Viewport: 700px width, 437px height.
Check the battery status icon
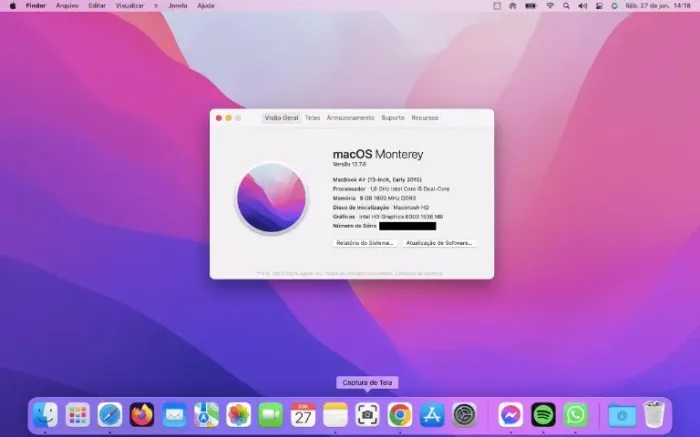click(531, 6)
